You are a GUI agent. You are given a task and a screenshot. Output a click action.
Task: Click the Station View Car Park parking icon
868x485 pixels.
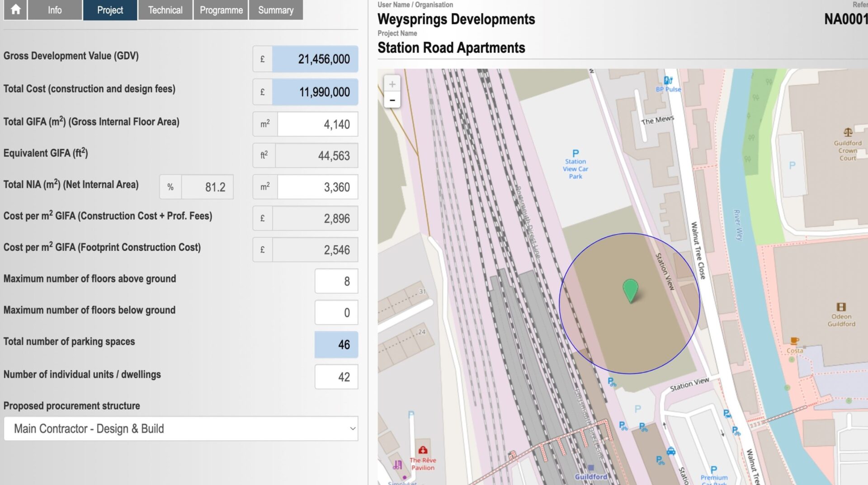575,152
